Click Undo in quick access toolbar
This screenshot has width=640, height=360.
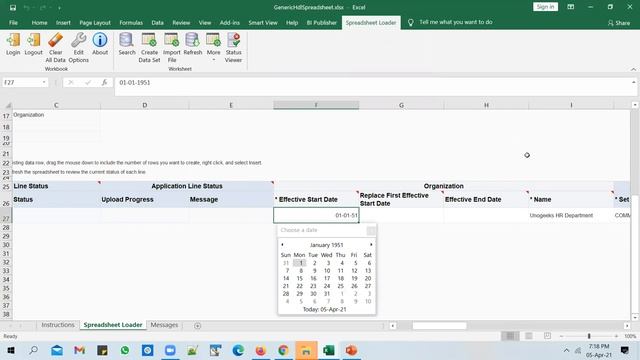click(27, 7)
